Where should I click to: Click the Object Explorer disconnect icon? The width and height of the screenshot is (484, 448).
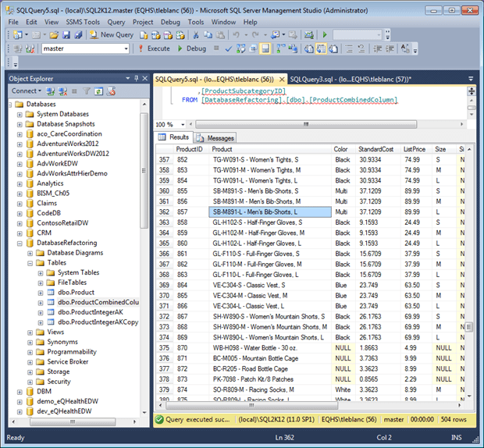[62, 91]
